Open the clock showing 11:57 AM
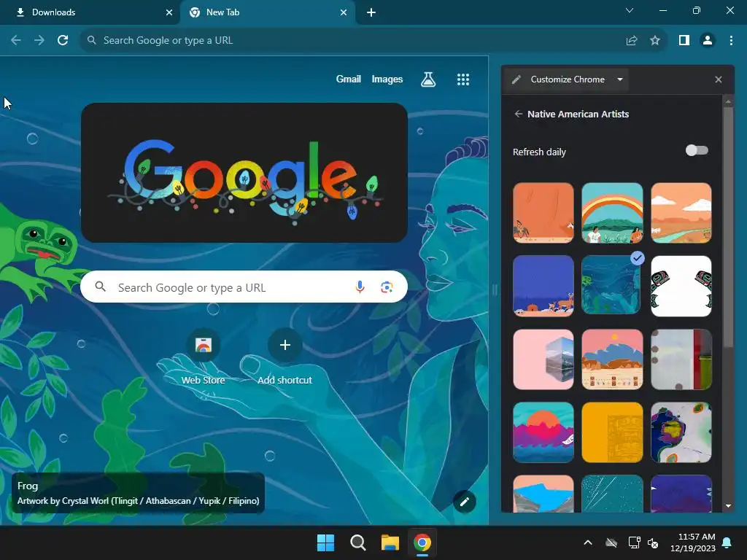Screen dimensions: 747x560 (x=693, y=542)
